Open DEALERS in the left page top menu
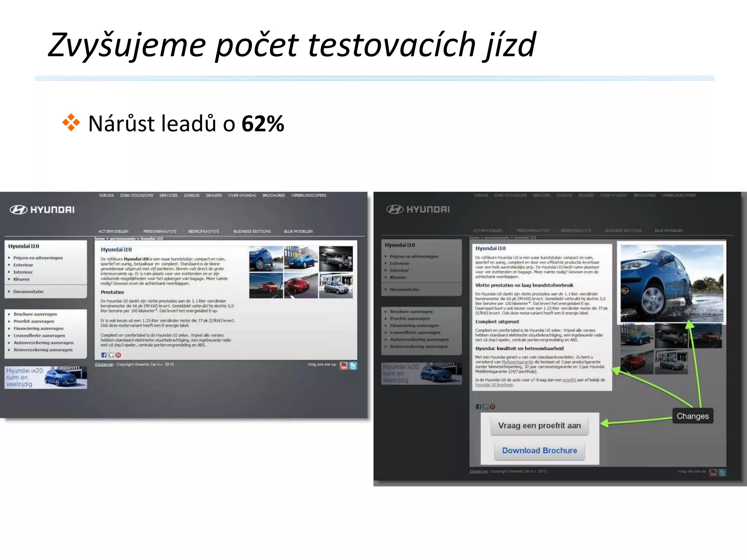The width and height of the screenshot is (747, 560). [x=214, y=195]
